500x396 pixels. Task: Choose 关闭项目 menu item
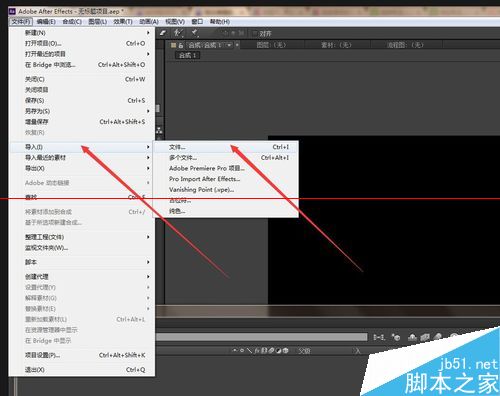coord(82,90)
